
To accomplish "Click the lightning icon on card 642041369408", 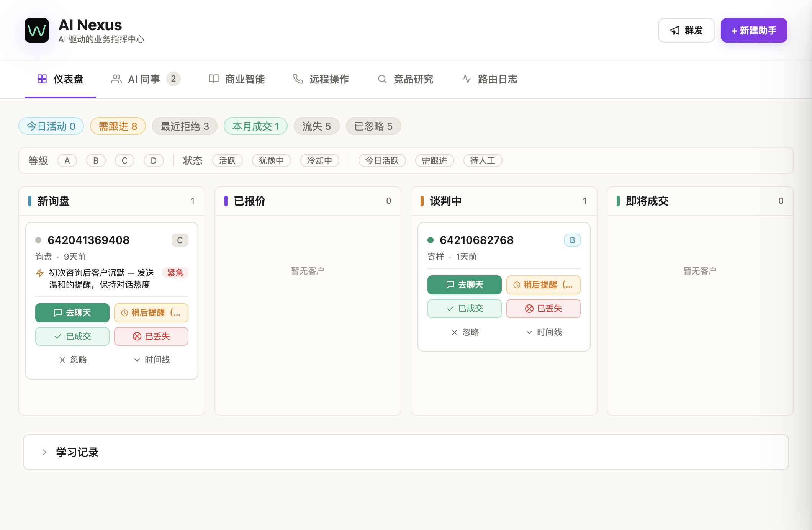I will click(40, 273).
